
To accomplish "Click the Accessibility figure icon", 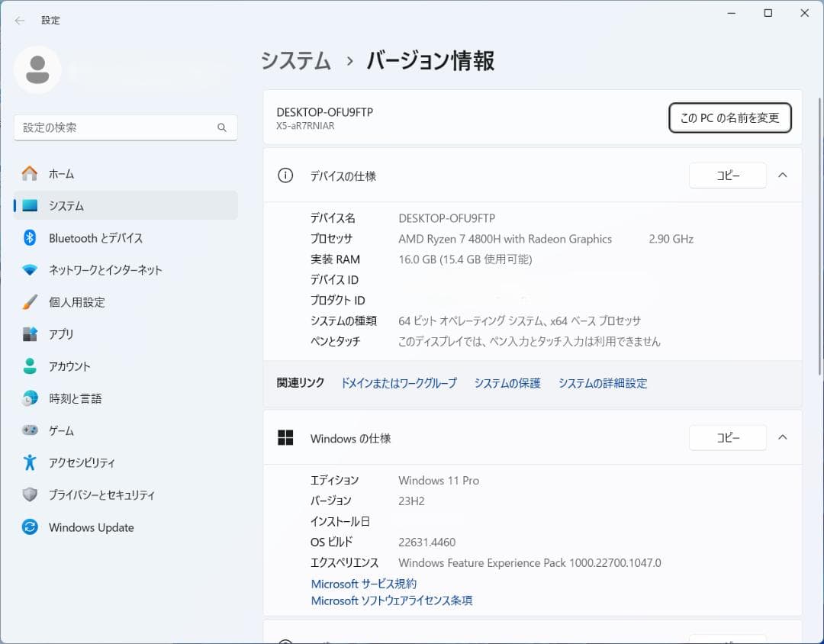I will coord(30,462).
